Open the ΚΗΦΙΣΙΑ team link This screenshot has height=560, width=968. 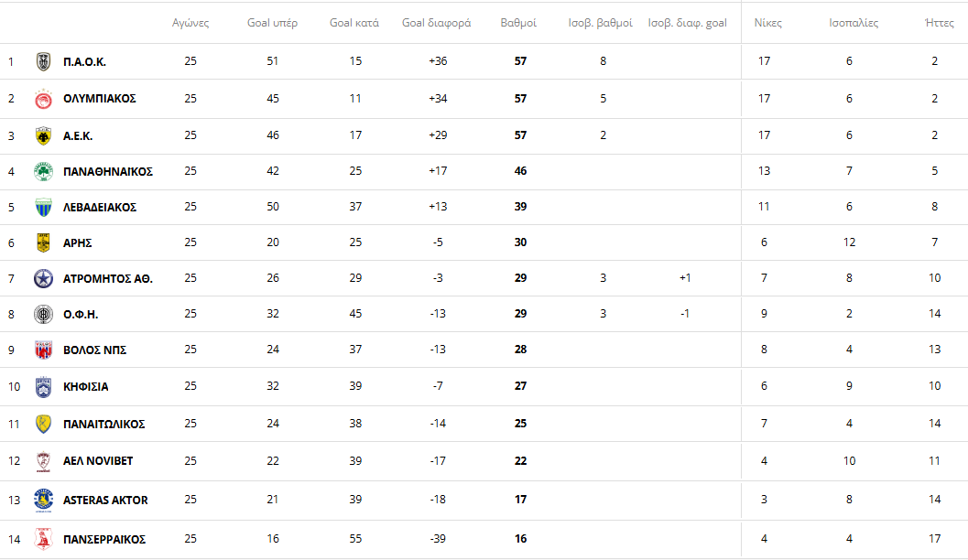(x=86, y=386)
